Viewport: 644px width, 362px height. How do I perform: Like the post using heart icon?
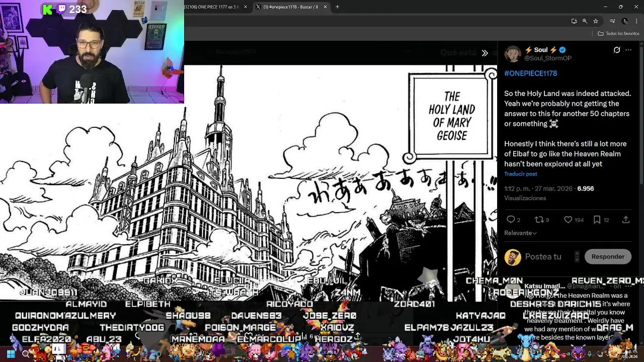[x=568, y=220]
